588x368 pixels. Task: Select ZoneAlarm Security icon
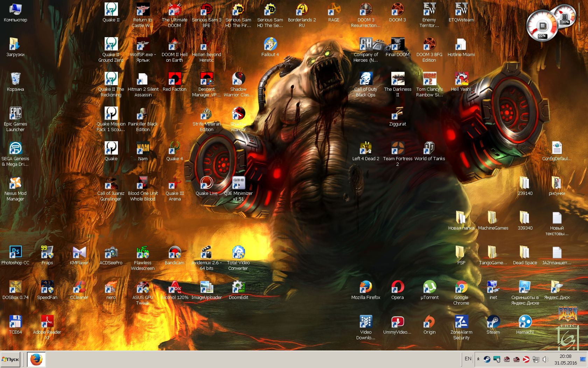point(461,327)
